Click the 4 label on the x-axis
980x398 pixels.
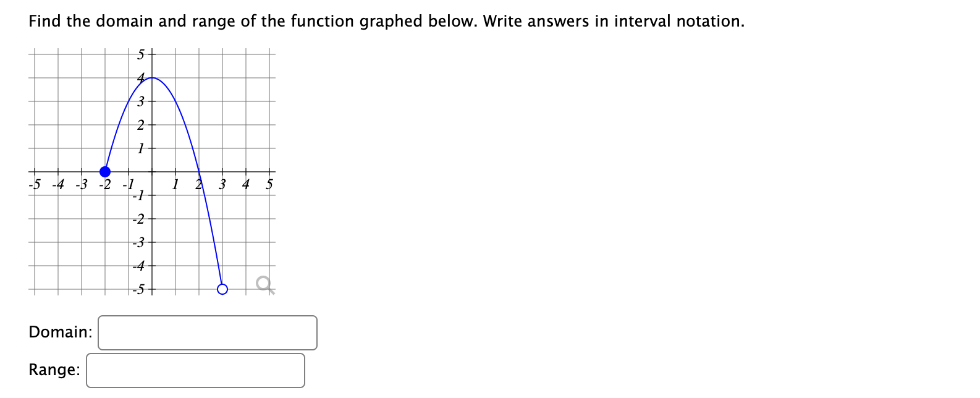(x=245, y=184)
